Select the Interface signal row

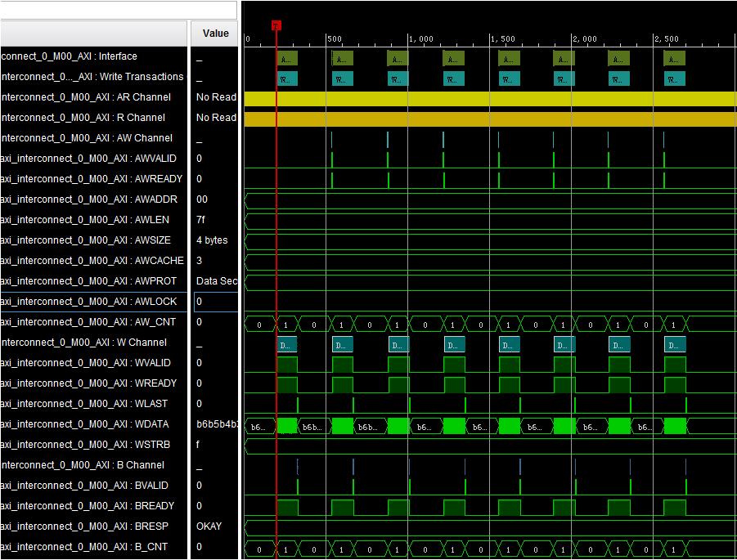tap(94, 56)
